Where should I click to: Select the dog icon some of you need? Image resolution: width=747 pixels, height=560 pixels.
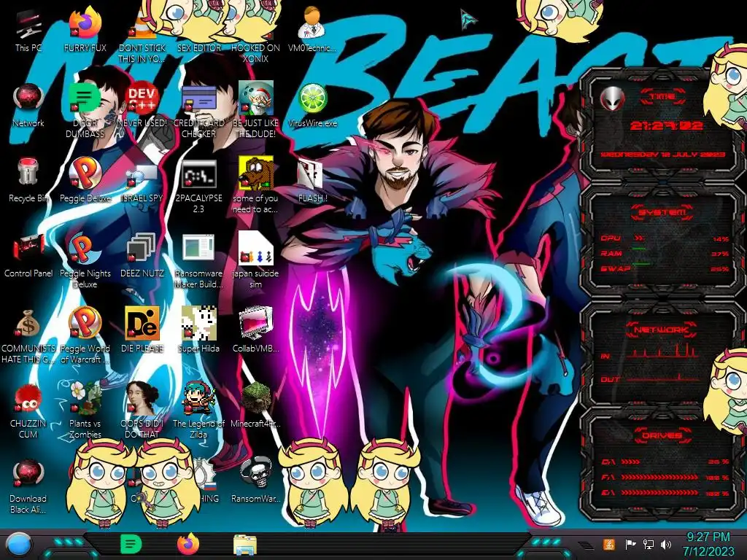coord(256,186)
